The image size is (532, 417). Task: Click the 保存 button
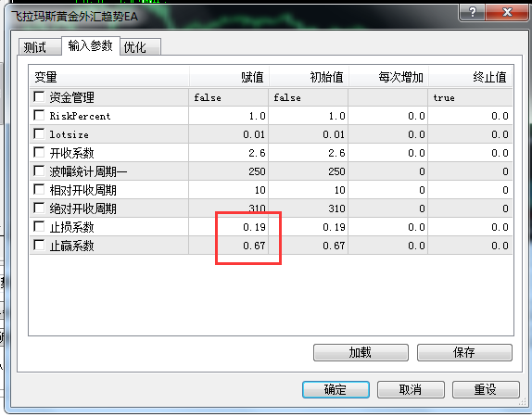[464, 352]
